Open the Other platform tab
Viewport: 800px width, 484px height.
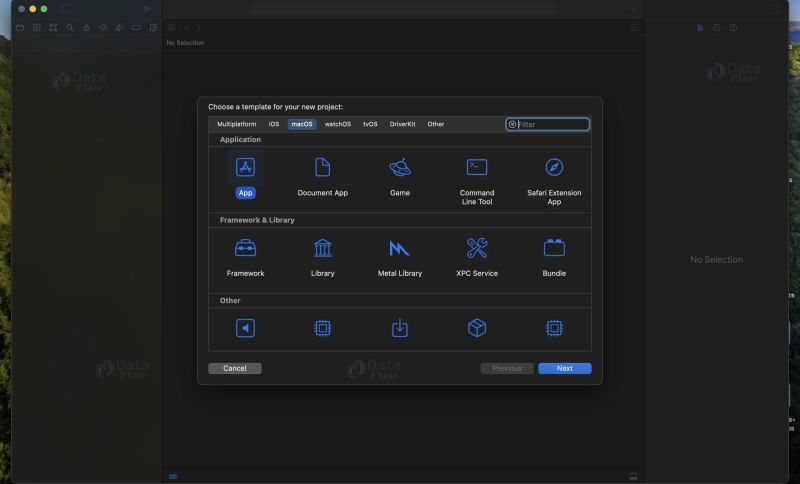click(x=436, y=124)
